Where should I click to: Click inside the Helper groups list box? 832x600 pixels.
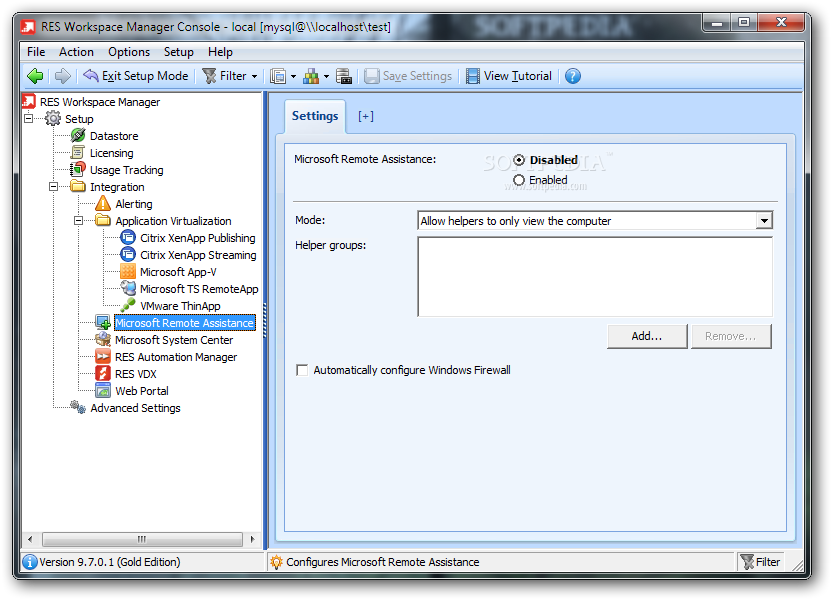(595, 276)
